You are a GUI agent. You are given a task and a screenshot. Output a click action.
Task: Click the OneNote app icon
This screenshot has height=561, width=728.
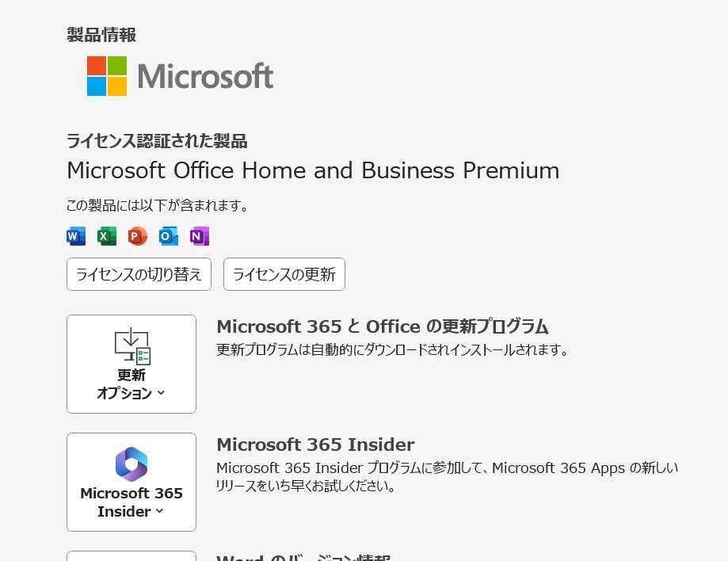click(200, 236)
